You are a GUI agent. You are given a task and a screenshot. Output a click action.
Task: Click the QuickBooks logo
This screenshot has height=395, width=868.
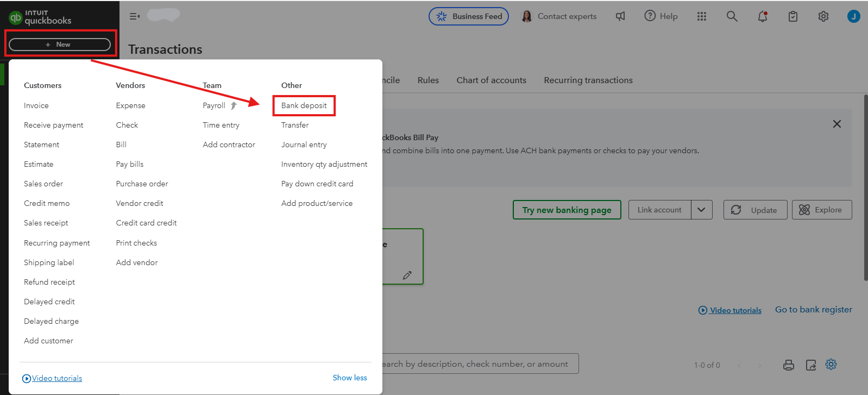tap(40, 17)
